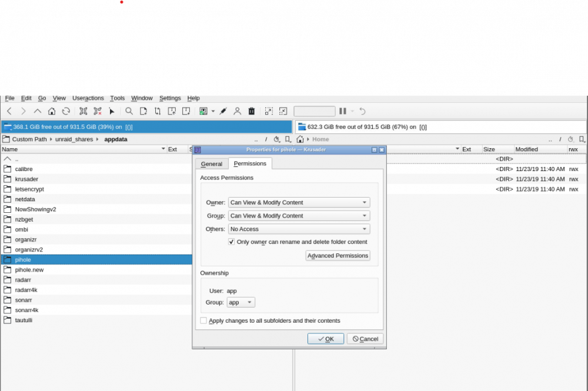Click unraid_shares in the path breadcrumb
Viewport: 588px width, 391px height.
coord(74,139)
